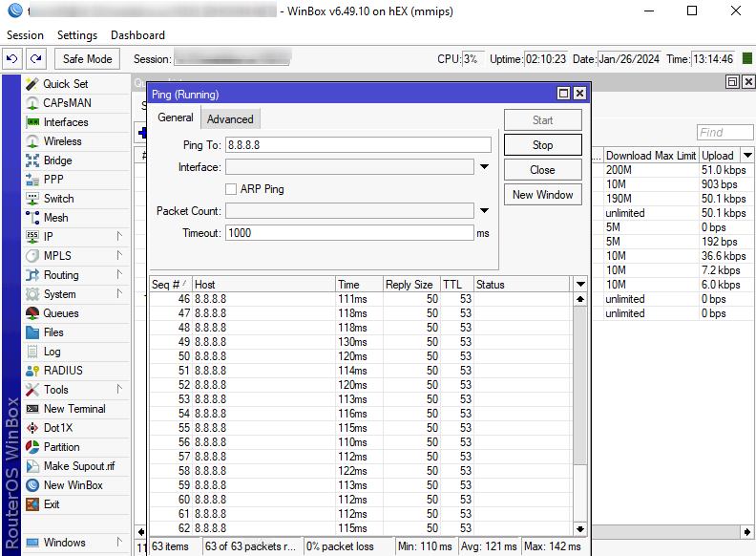
Task: Click Exit in the sidebar
Action: coord(52,504)
